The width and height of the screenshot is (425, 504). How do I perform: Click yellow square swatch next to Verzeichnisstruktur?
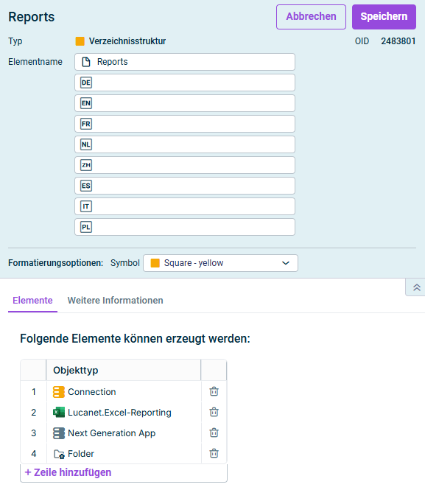tap(80, 41)
